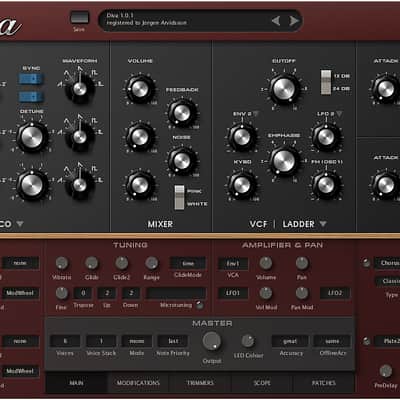Click the Save preset button
400x400 pixels.
(x=79, y=17)
